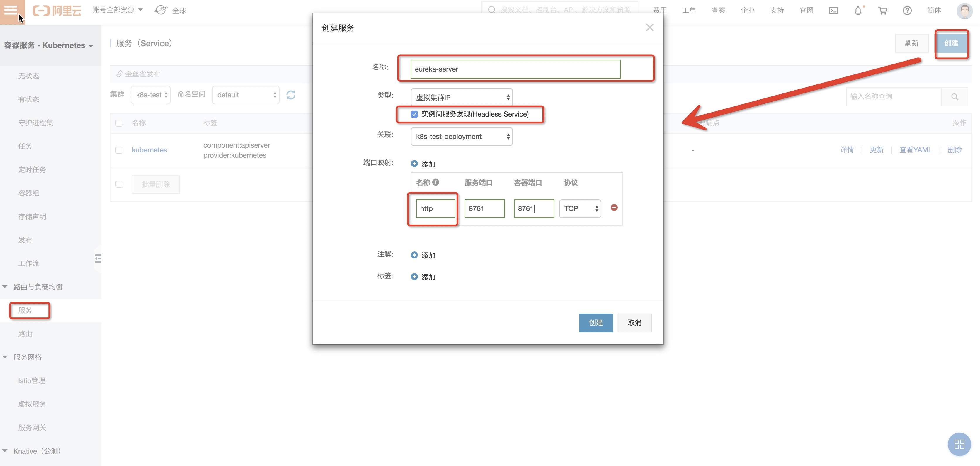Open the kubernetes service link
Screen dimensions: 980x466
pos(149,150)
